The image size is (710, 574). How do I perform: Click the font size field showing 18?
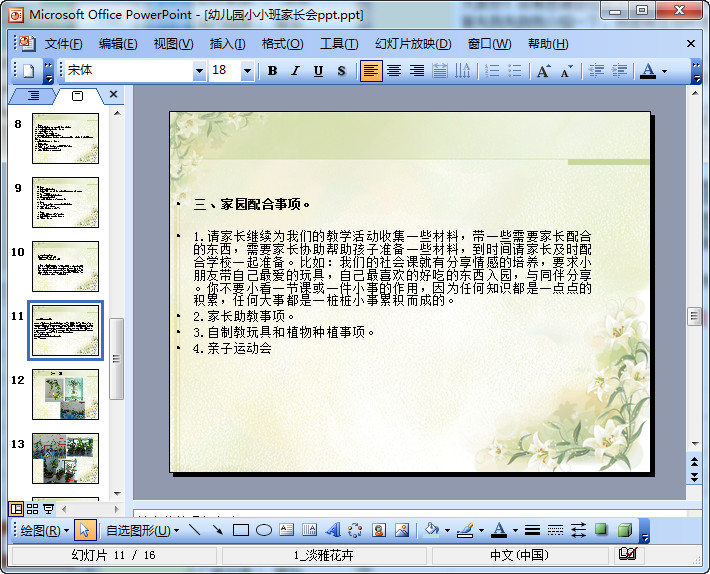(x=225, y=71)
